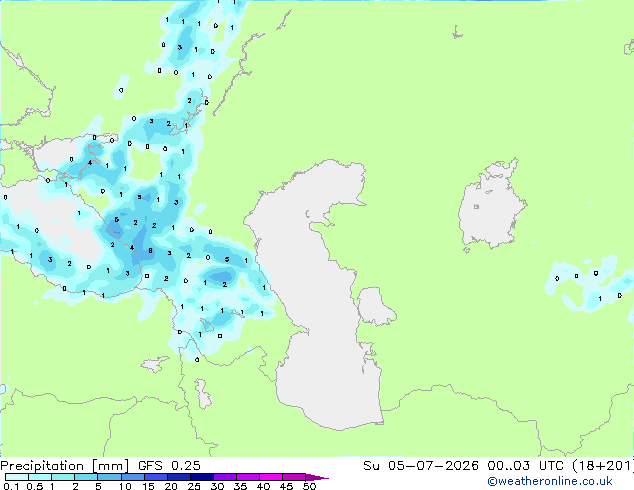Open the weatheronline.co.uk copyright link

[x=550, y=481]
